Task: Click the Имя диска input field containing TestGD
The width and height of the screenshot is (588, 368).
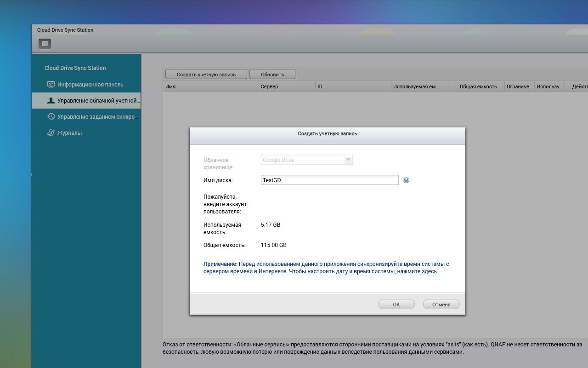Action: [330, 180]
